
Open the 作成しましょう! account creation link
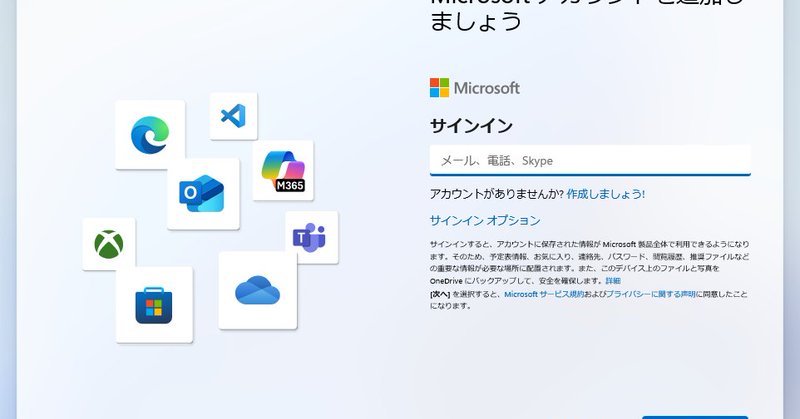point(606,194)
